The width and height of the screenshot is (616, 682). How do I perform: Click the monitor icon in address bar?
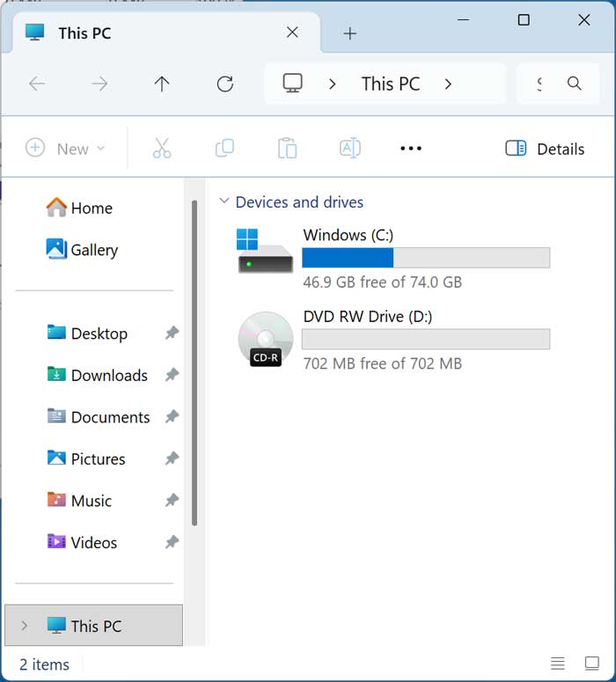tap(293, 83)
